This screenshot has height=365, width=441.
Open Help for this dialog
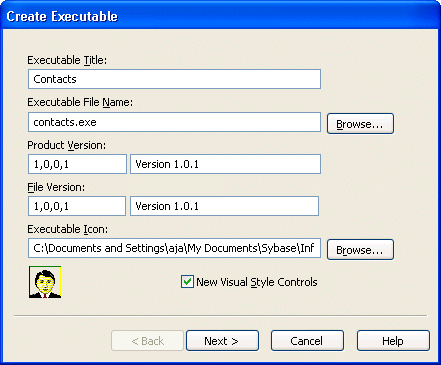[393, 341]
